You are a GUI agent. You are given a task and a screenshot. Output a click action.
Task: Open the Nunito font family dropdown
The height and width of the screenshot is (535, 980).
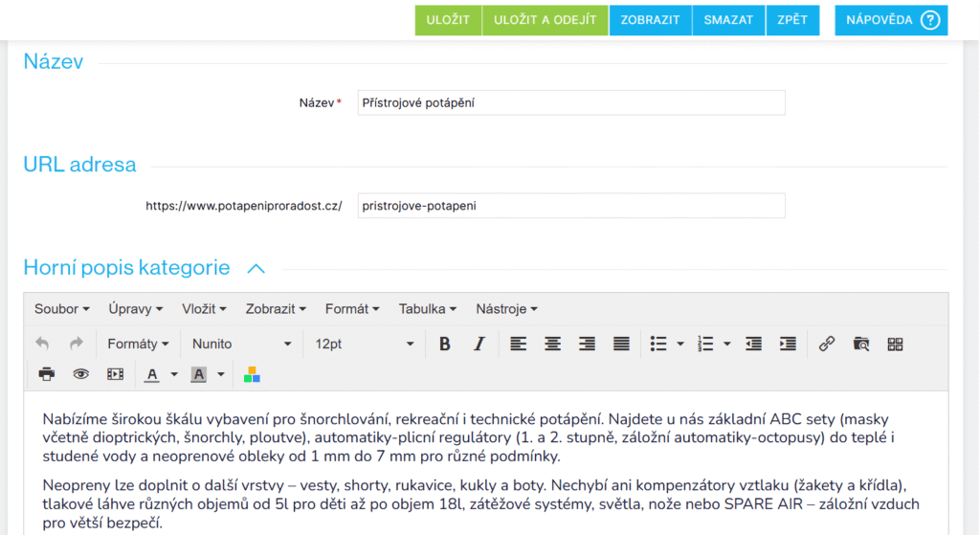pyautogui.click(x=242, y=344)
